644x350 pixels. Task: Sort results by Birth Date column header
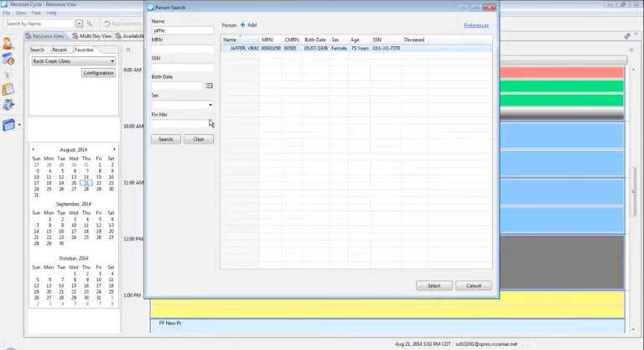point(315,40)
